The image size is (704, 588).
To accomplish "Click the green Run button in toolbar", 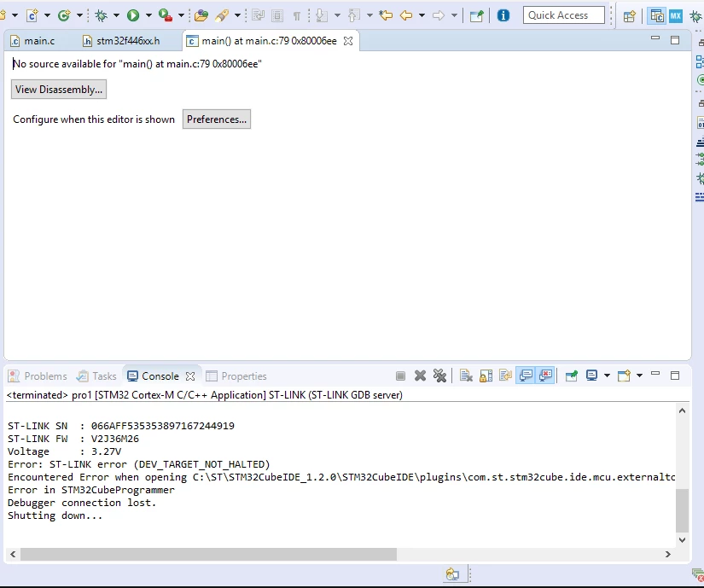I will (133, 15).
